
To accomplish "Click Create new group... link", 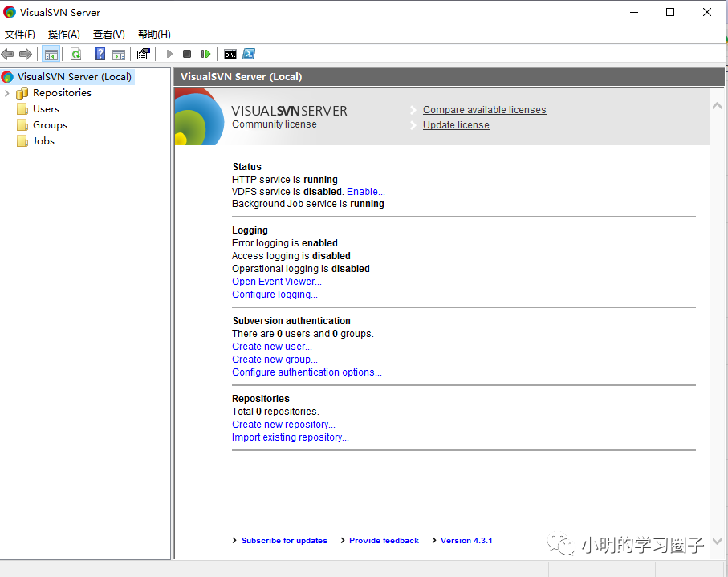I will 275,360.
